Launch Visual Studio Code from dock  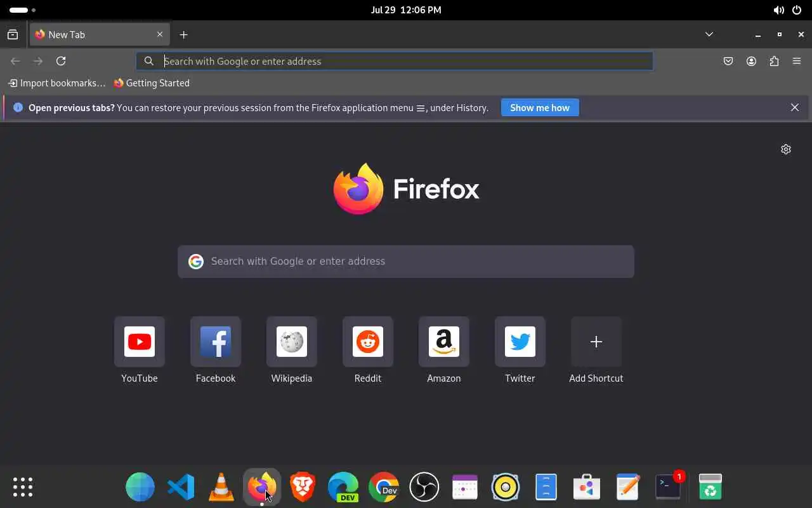tap(181, 487)
